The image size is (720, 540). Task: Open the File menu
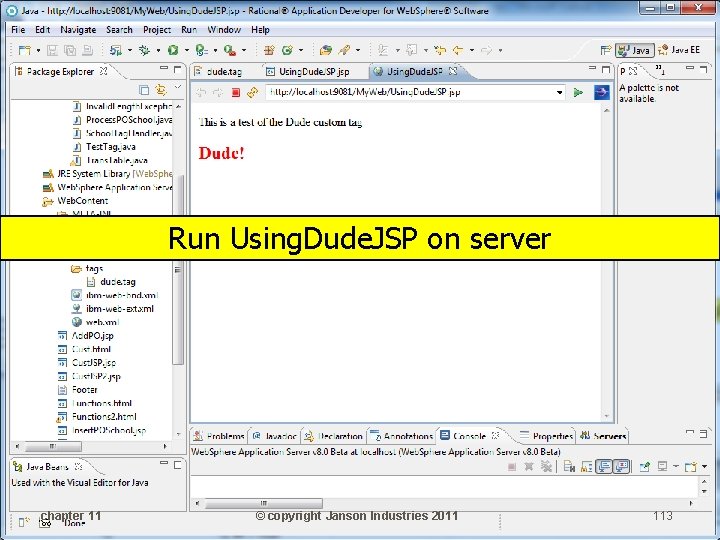coord(18,30)
